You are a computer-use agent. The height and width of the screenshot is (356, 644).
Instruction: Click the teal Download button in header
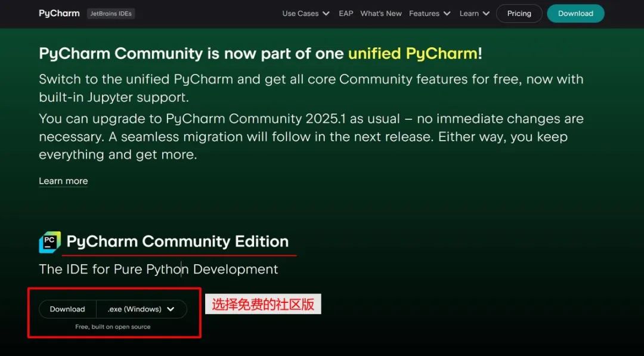(575, 14)
